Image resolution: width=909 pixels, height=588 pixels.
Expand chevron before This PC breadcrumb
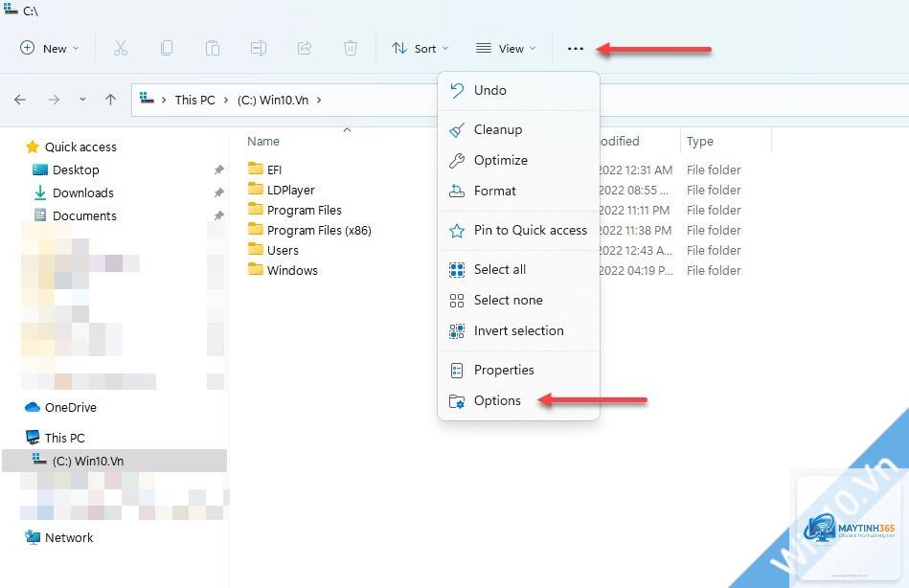tap(164, 101)
